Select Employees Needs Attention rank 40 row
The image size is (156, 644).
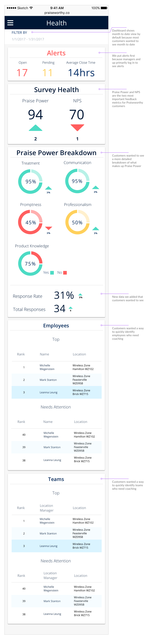click(x=56, y=435)
